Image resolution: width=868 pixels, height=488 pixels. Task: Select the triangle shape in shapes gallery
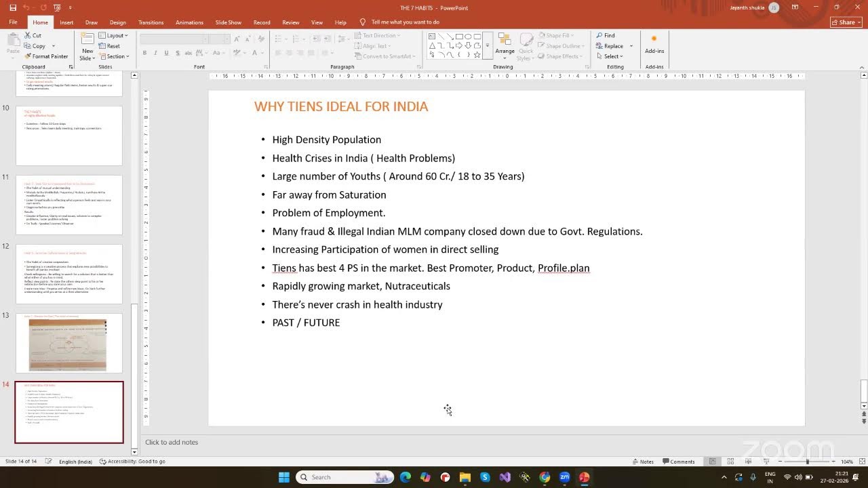pyautogui.click(x=432, y=45)
